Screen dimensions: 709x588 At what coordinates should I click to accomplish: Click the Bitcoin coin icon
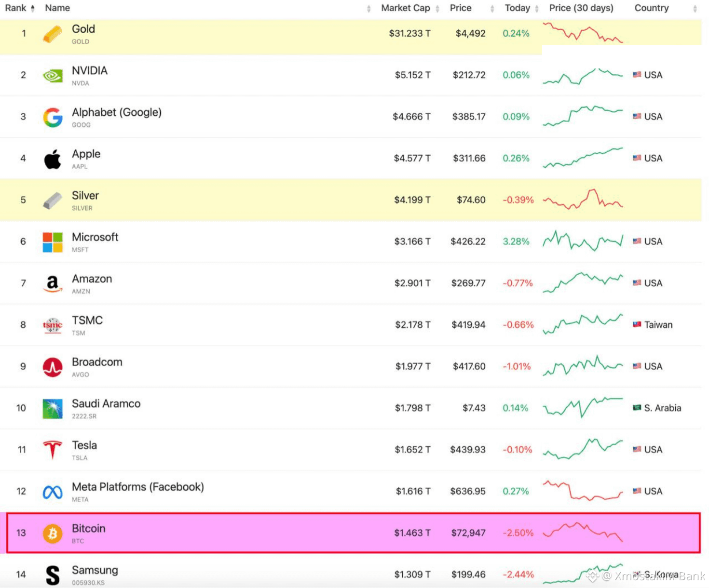click(x=53, y=534)
